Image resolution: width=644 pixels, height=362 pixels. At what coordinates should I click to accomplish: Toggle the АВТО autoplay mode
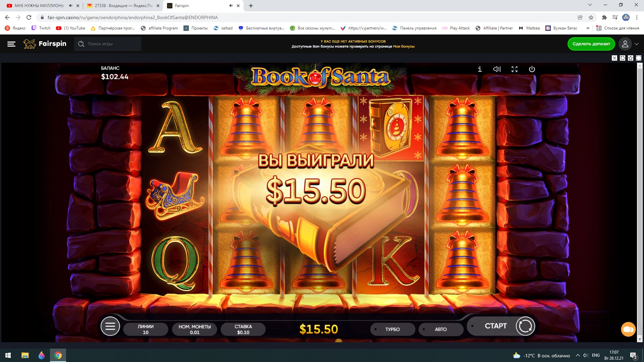click(441, 329)
